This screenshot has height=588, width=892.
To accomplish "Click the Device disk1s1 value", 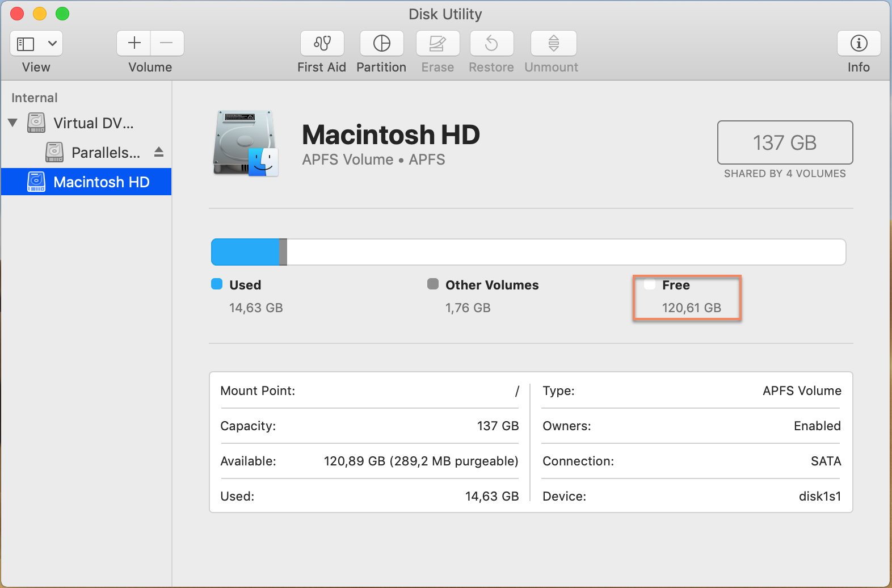I will pyautogui.click(x=820, y=497).
